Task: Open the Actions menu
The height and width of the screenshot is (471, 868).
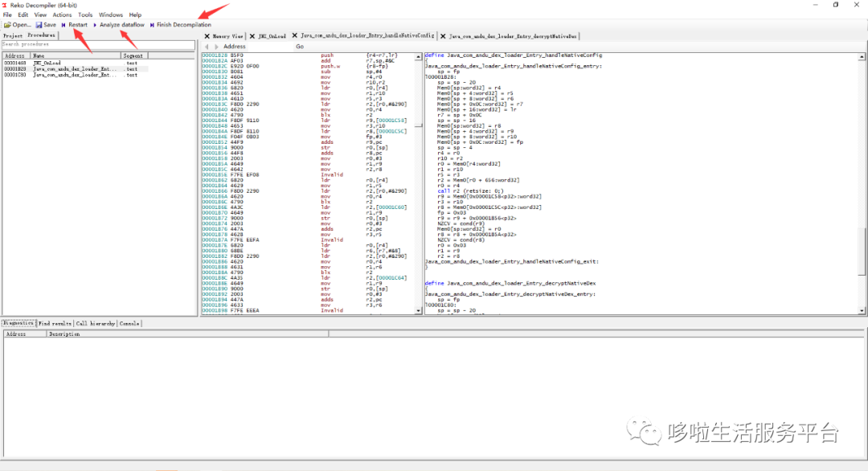Action: [62, 15]
